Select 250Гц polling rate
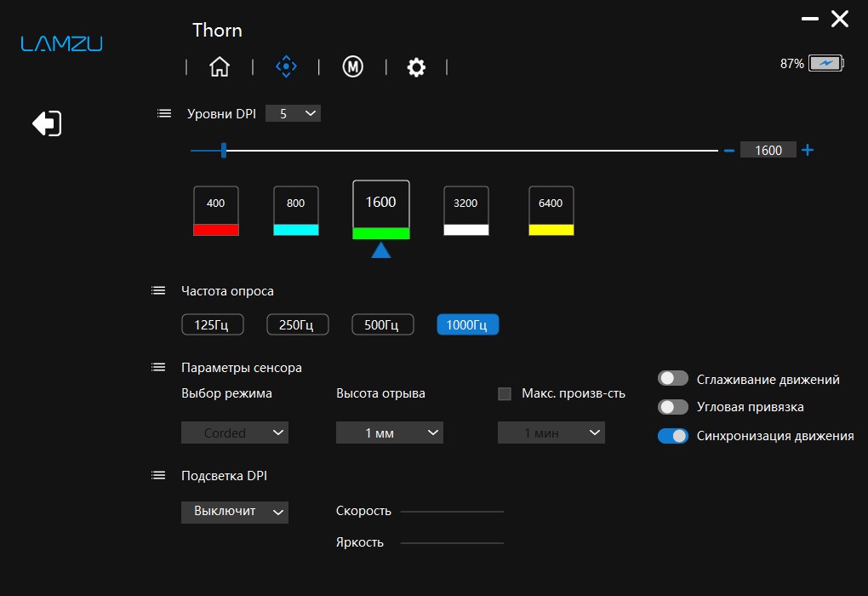This screenshot has width=868, height=596. 298,324
